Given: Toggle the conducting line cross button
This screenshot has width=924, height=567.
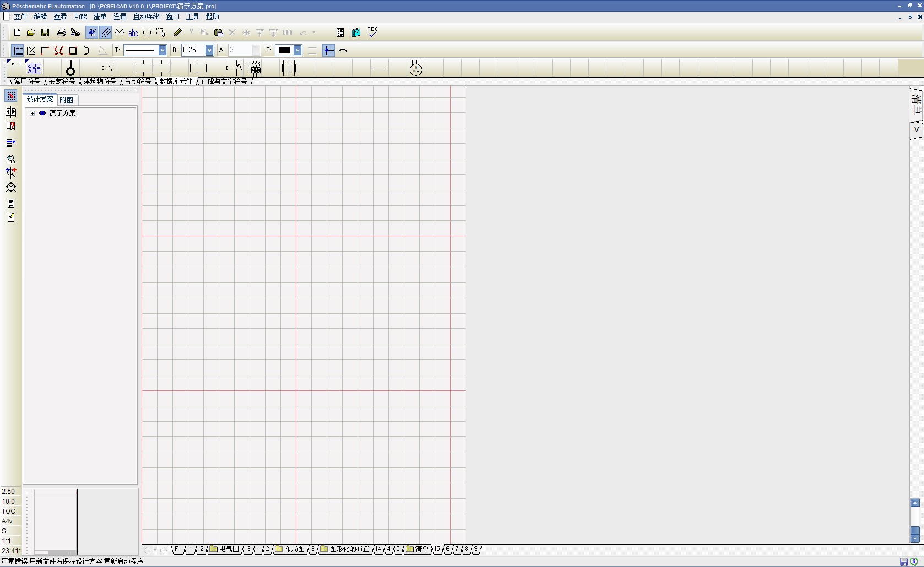Looking at the screenshot, I should [329, 51].
